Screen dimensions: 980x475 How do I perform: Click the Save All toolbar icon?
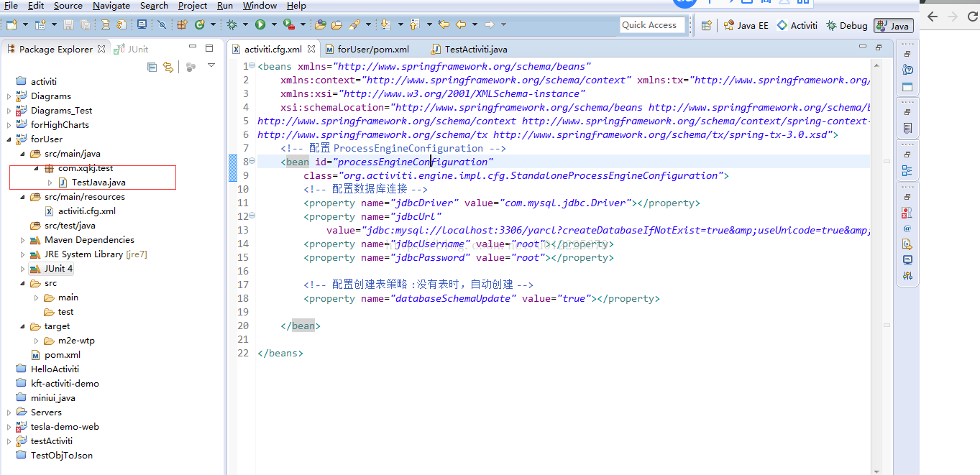85,24
